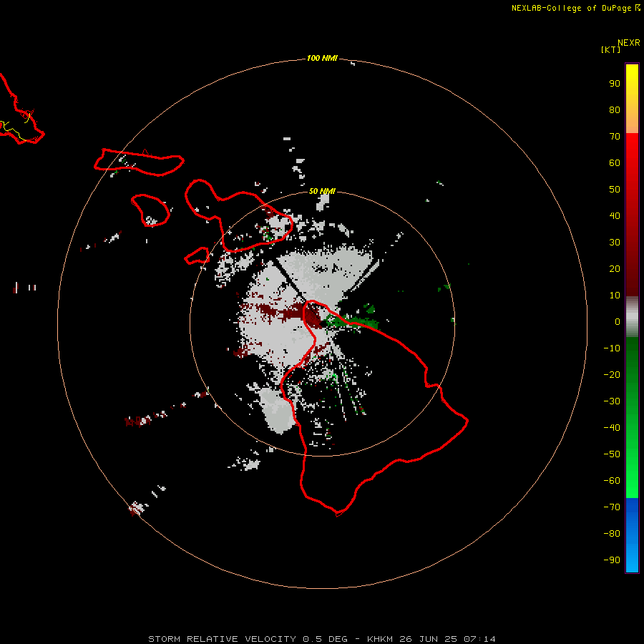Click the positive 90 scale value

[x=615, y=84]
